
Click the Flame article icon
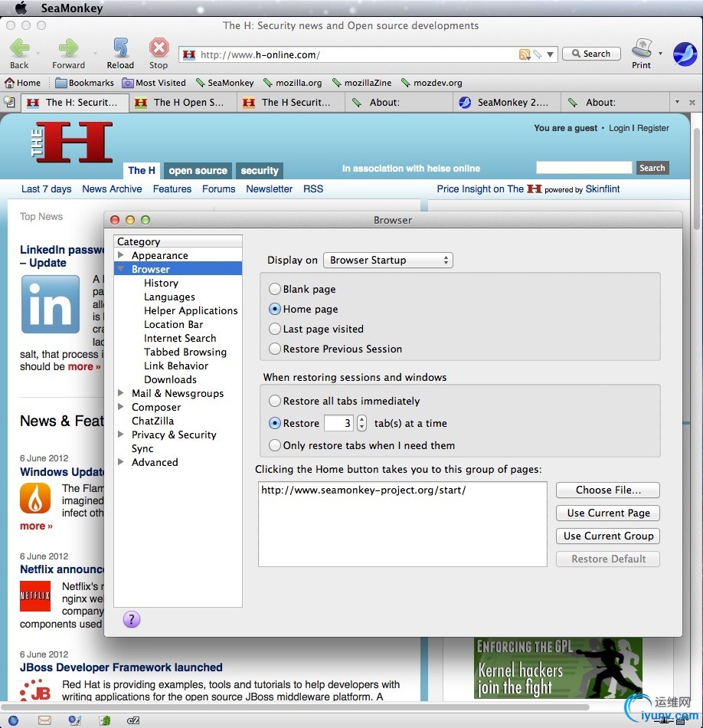[x=35, y=498]
